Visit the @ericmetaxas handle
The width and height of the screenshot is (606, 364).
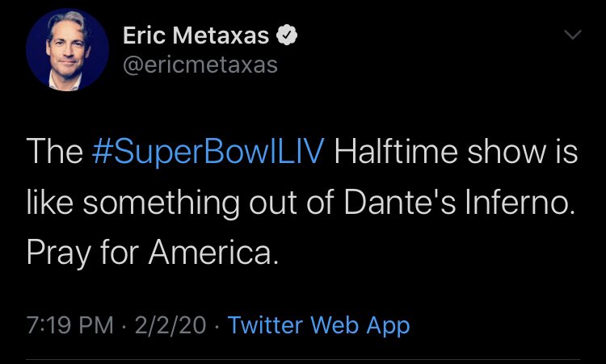point(200,65)
